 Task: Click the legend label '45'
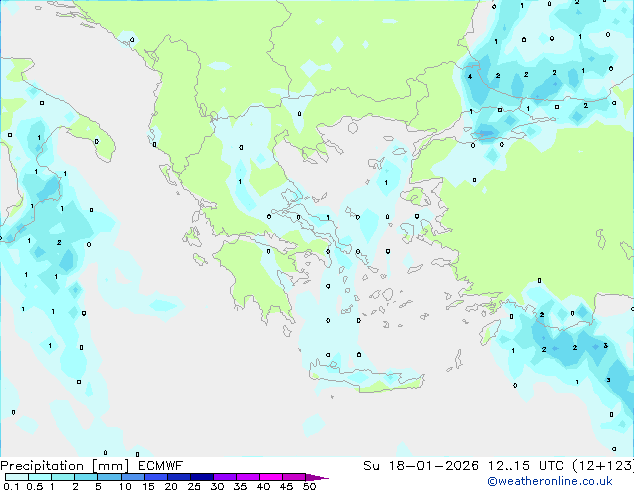(286, 486)
